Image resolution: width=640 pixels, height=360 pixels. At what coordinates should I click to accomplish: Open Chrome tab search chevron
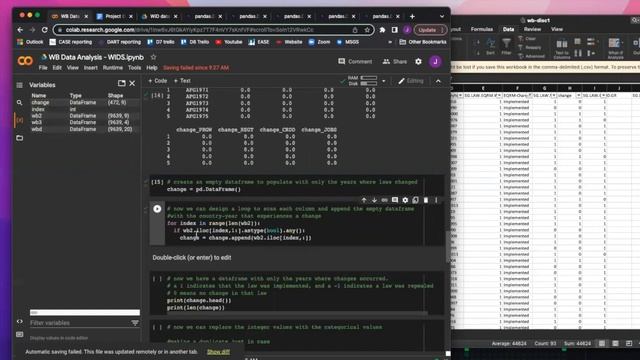[442, 16]
